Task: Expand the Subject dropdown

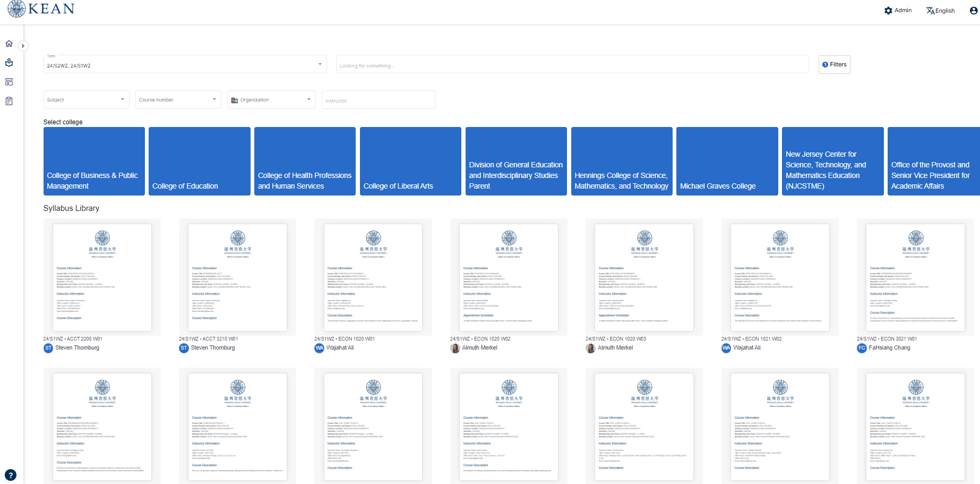Action: (x=86, y=100)
